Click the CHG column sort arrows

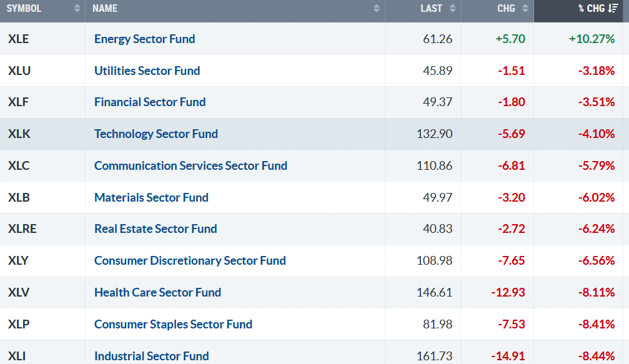tap(525, 9)
